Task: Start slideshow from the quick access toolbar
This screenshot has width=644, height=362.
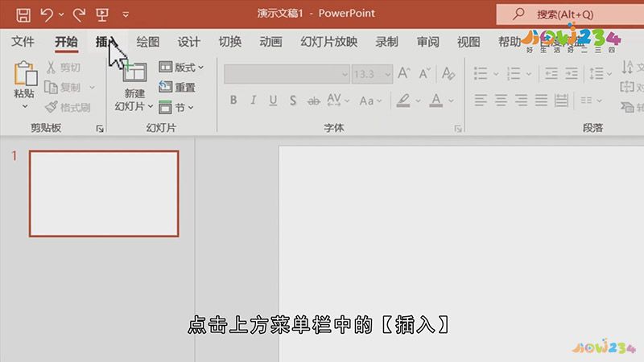Action: click(102, 14)
